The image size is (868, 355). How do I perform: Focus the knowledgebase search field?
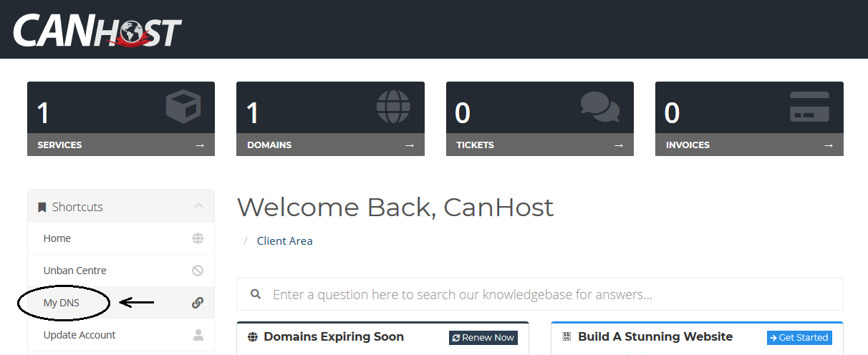540,294
